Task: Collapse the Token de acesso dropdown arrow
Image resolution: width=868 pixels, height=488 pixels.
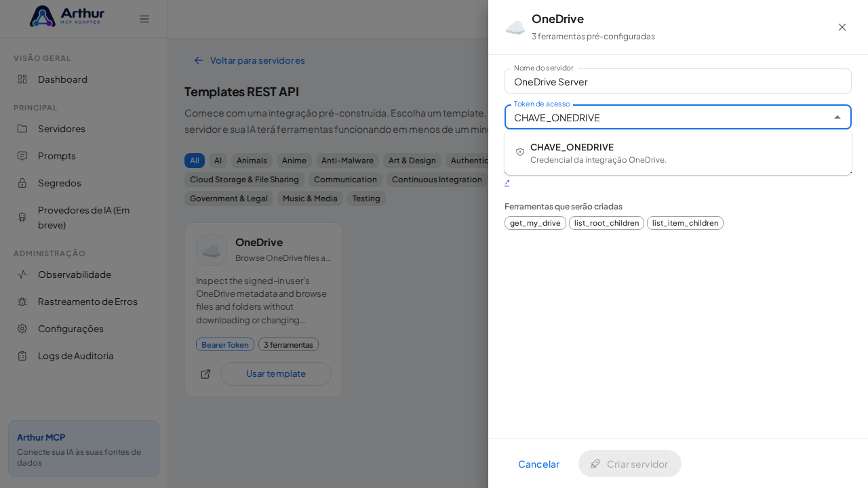Action: coord(837,117)
